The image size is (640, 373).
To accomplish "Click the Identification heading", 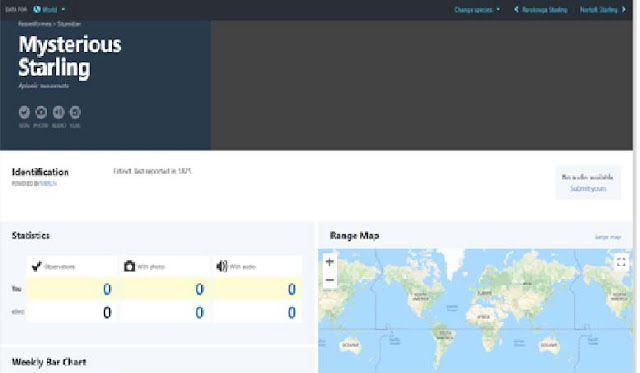I will coord(40,172).
